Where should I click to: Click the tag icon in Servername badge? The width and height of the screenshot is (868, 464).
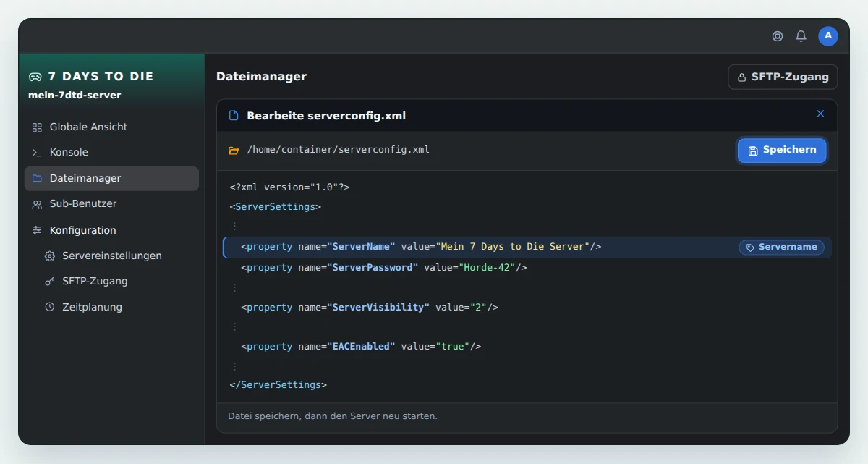pyautogui.click(x=750, y=248)
